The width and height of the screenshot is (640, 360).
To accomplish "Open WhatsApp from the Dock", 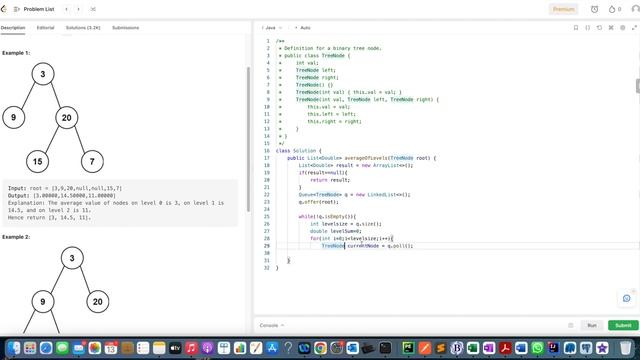I will click(538, 348).
